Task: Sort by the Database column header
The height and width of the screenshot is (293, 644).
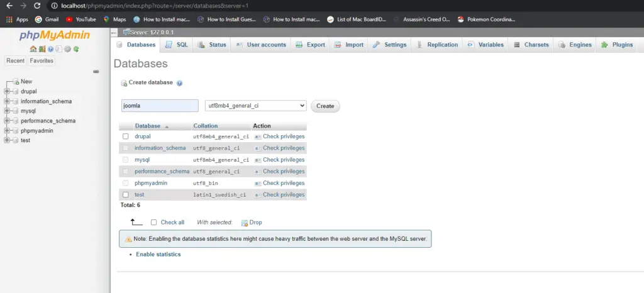Action: [x=147, y=126]
